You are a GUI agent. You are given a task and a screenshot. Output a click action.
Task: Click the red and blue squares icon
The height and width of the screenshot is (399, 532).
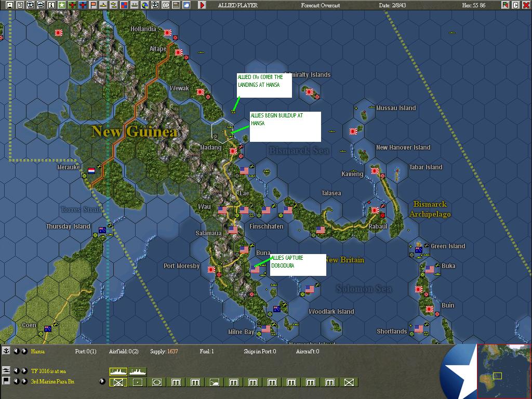[124, 5]
